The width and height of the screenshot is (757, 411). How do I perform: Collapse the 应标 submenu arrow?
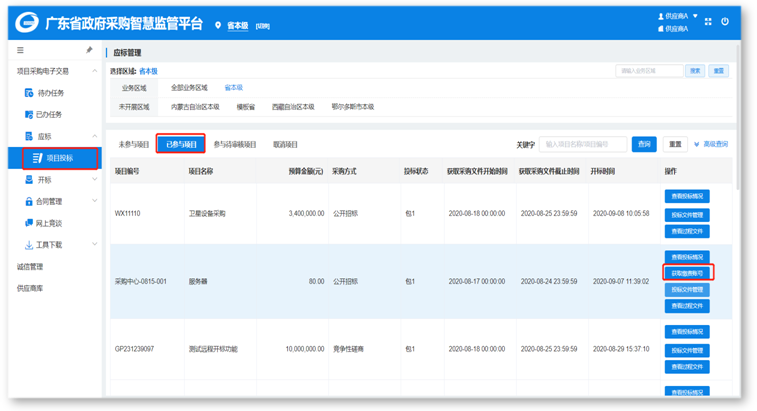(95, 136)
